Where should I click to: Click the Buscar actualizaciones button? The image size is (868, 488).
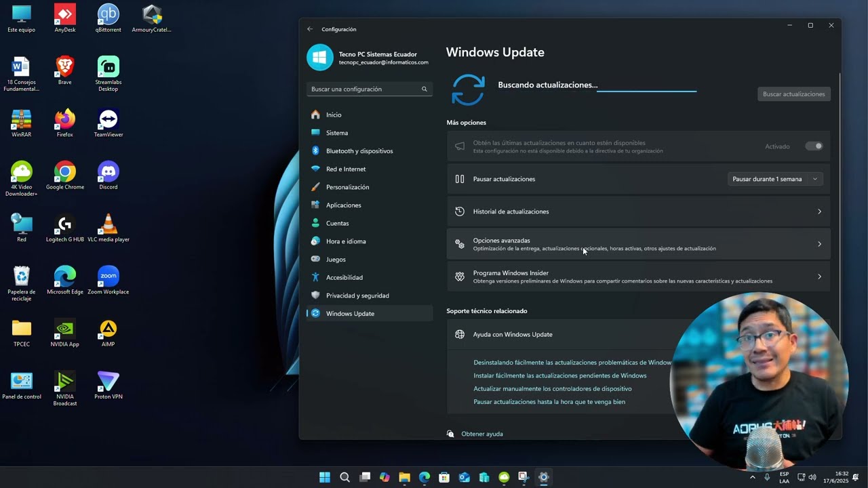(x=793, y=94)
